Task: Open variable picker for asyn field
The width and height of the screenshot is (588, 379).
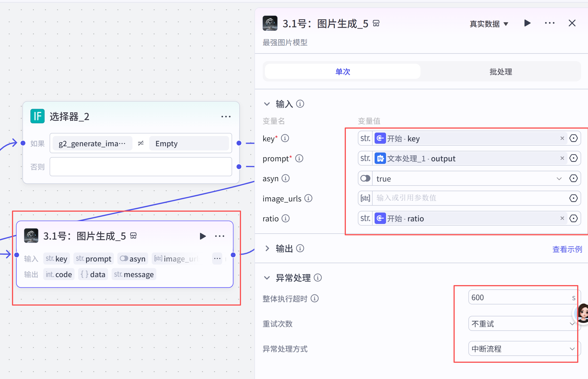Action: [x=573, y=178]
